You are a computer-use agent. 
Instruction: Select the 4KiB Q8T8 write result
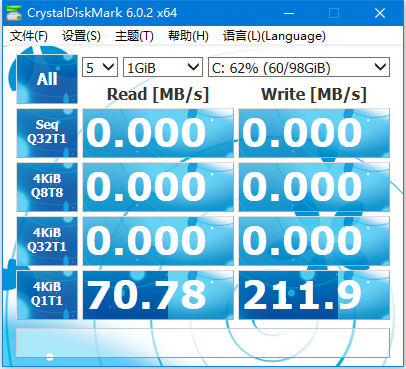coord(314,187)
